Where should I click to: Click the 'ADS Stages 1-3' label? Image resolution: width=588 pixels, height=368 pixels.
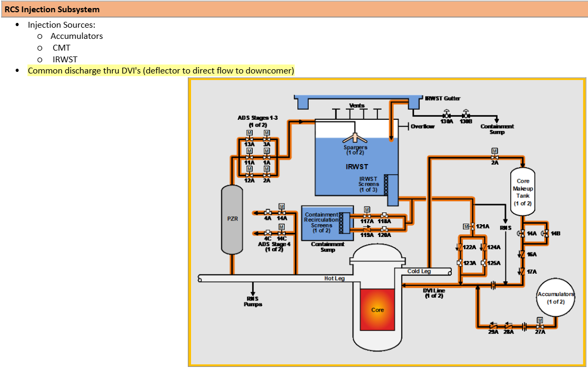(x=258, y=118)
